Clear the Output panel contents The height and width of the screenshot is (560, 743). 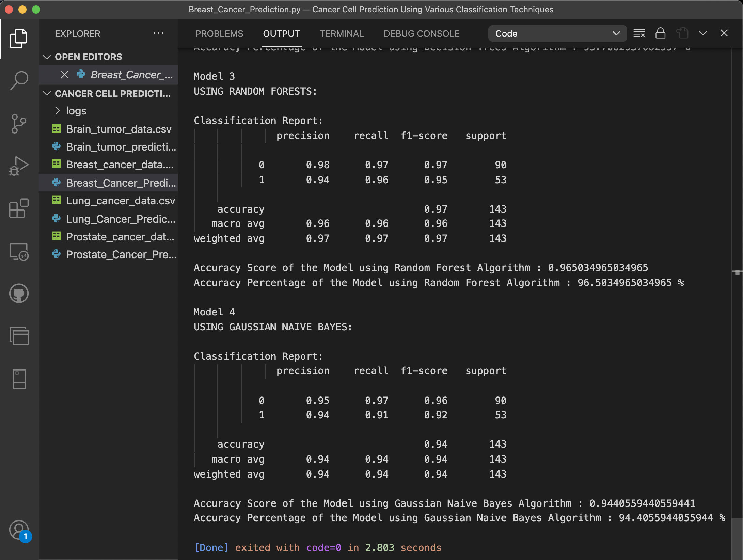click(639, 33)
